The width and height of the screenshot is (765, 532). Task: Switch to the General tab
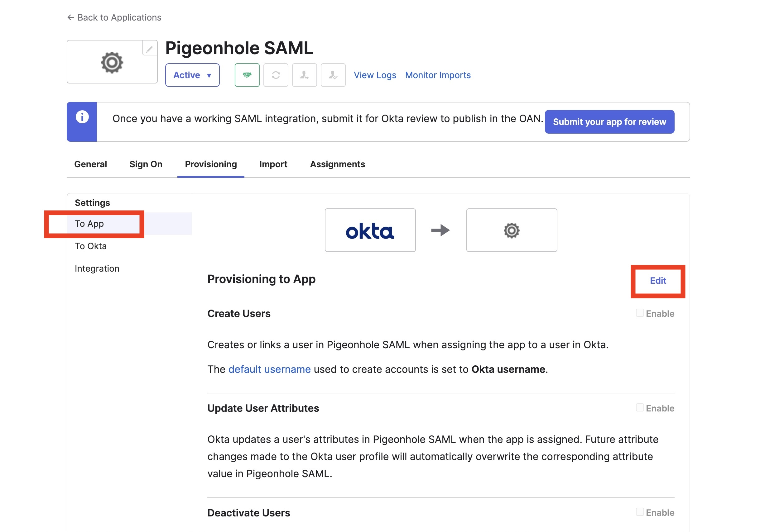tap(91, 164)
